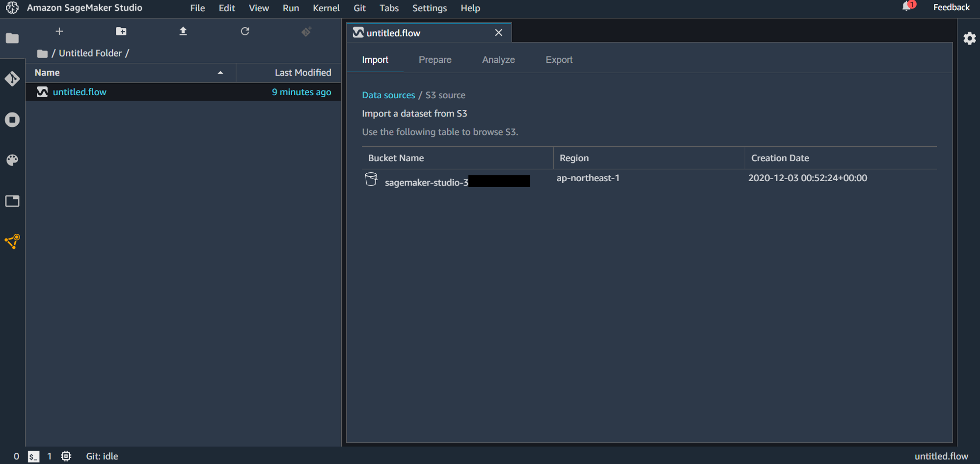980x464 pixels.
Task: Show Running Terminals and Kernels panel
Action: (12, 120)
